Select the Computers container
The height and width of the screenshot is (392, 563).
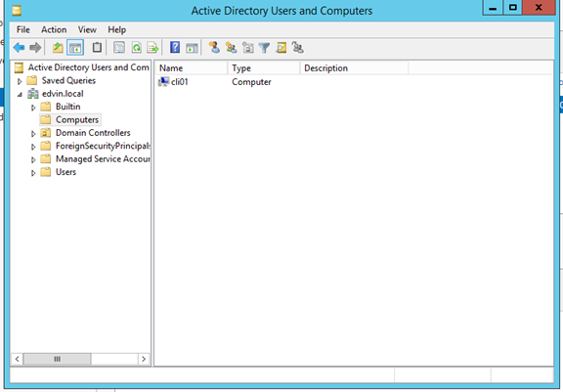77,119
